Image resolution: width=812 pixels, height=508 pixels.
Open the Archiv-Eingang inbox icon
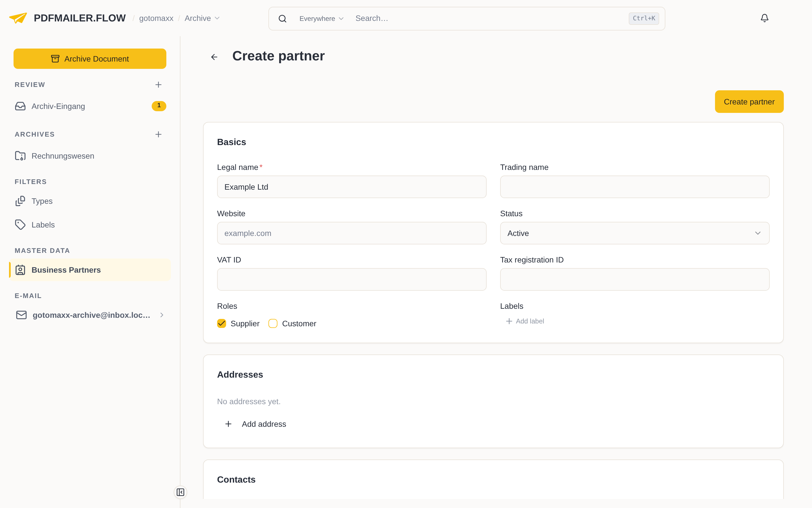(x=20, y=106)
